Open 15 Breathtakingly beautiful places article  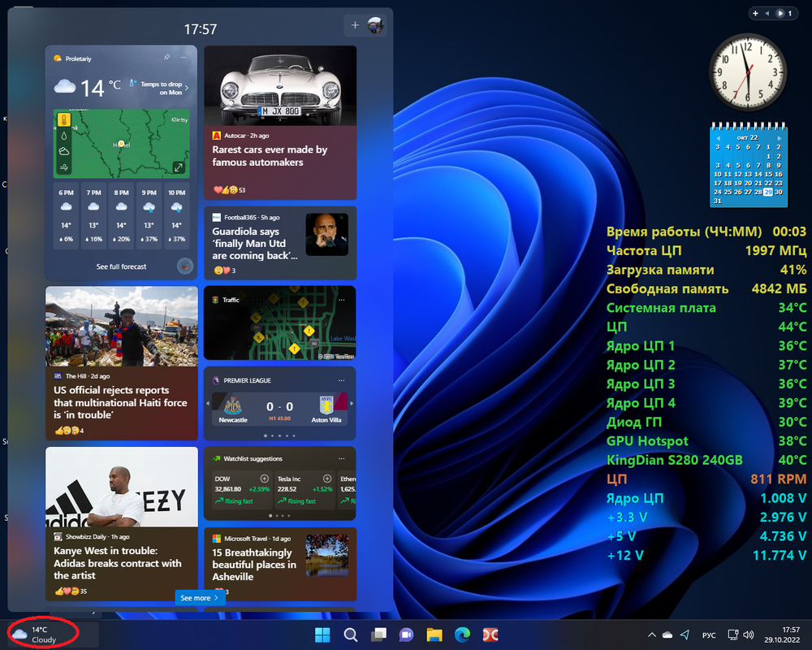pyautogui.click(x=280, y=564)
